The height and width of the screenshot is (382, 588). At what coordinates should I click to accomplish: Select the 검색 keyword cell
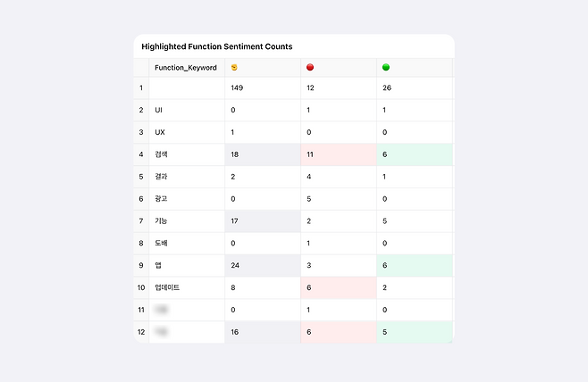click(x=162, y=154)
